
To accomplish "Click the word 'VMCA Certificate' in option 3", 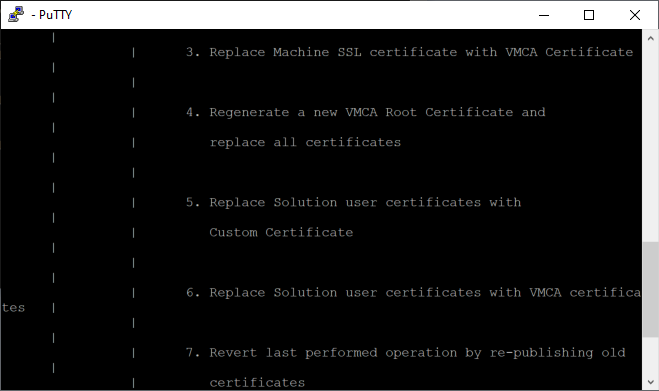I will [569, 52].
